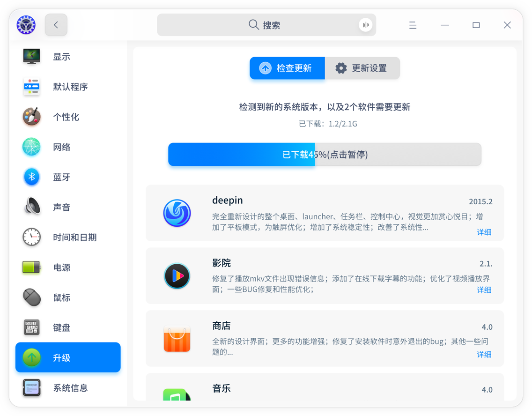Click the update detection headline text
The image size is (532, 416).
(x=325, y=107)
